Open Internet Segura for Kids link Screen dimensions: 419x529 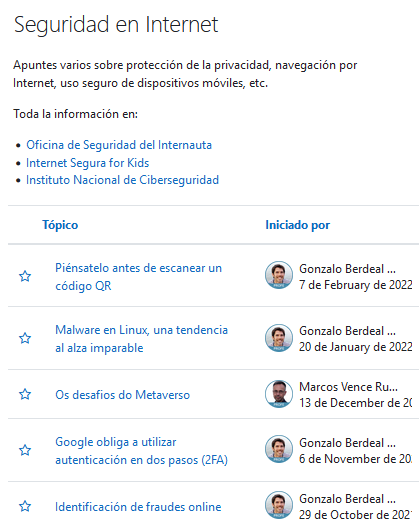coord(88,163)
